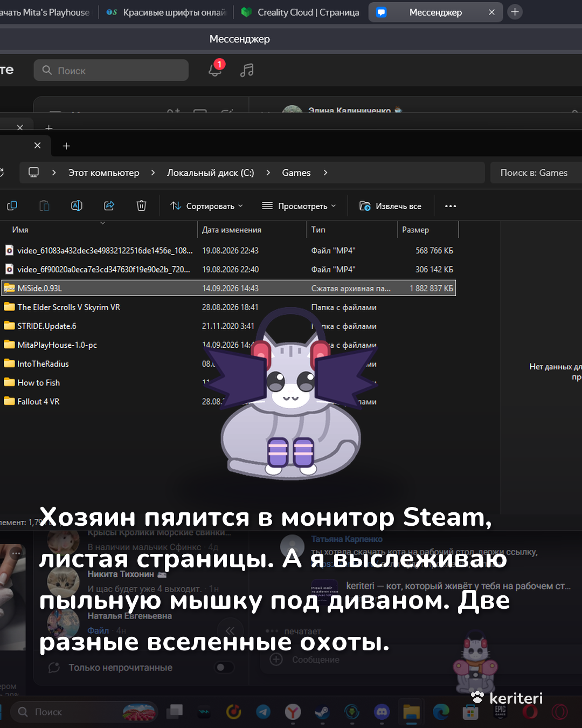Image resolution: width=582 pixels, height=728 pixels.
Task: Switch to Creality Cloud tab
Action: pyautogui.click(x=301, y=12)
